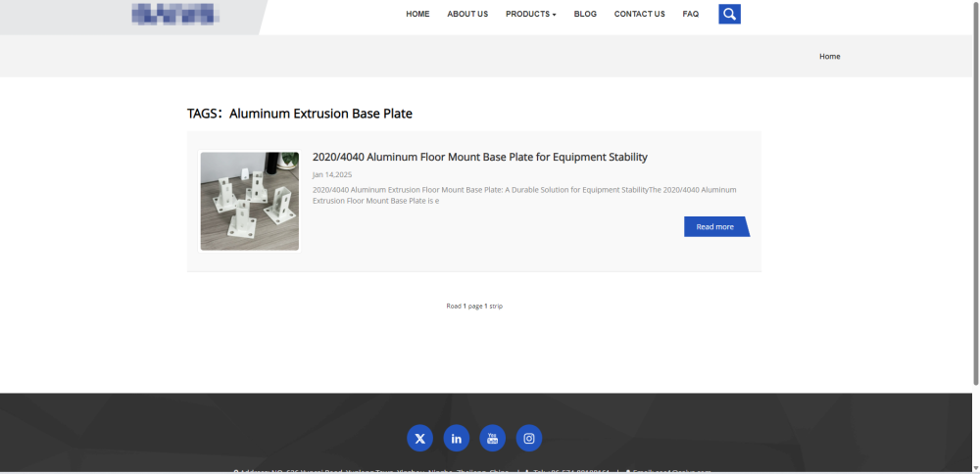Click the Jan 14,2025 post date

[x=332, y=175]
